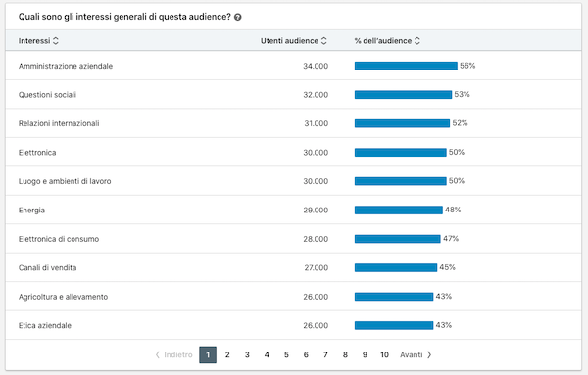Click the Etica aziendale label
The height and width of the screenshot is (375, 588).
click(x=45, y=325)
